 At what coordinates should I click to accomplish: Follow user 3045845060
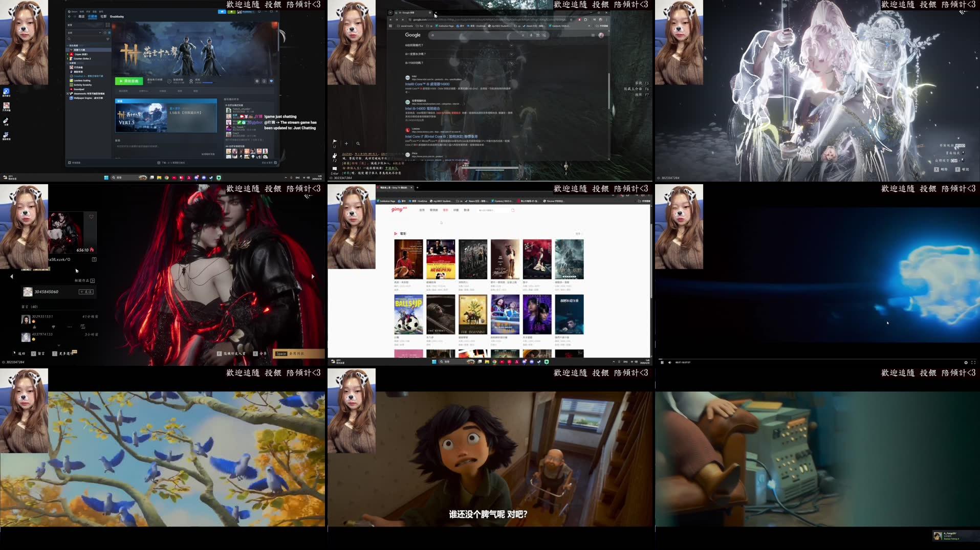coord(86,292)
